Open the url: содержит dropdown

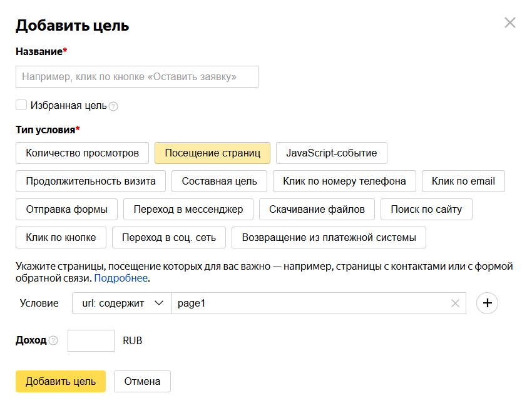pyautogui.click(x=122, y=303)
